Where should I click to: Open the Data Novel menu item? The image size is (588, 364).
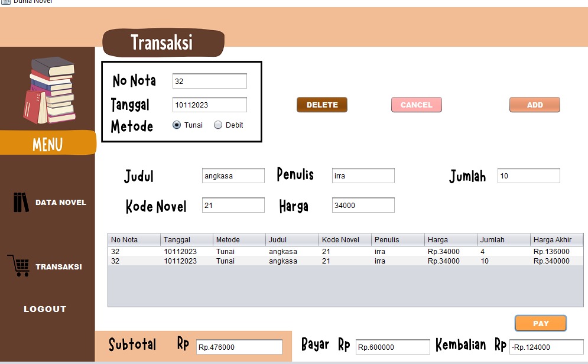click(x=60, y=202)
